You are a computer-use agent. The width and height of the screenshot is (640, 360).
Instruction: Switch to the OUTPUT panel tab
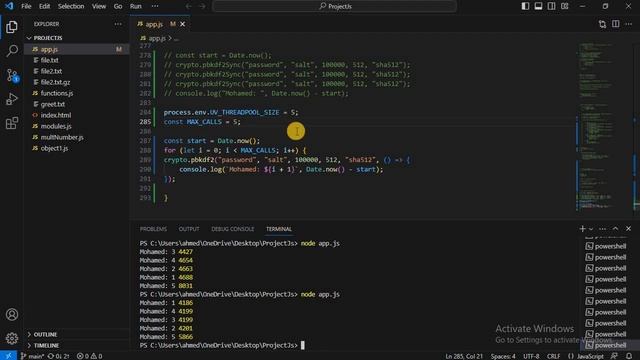pyautogui.click(x=189, y=229)
